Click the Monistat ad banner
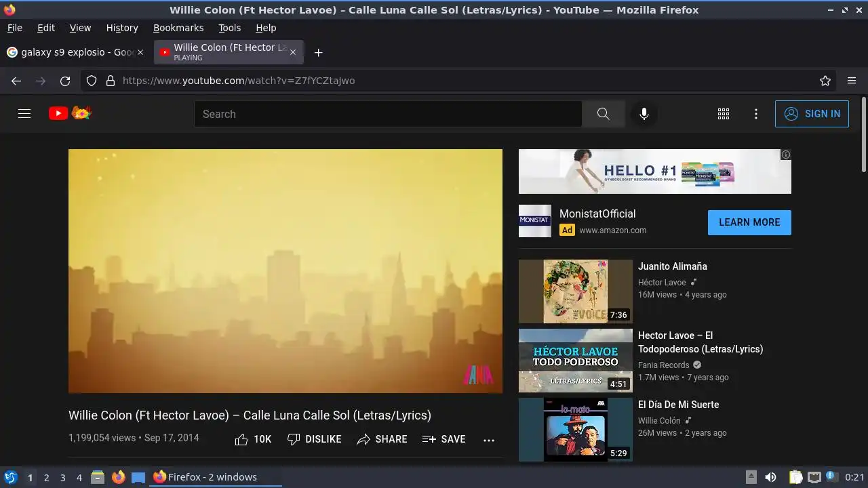The width and height of the screenshot is (868, 488). [654, 171]
